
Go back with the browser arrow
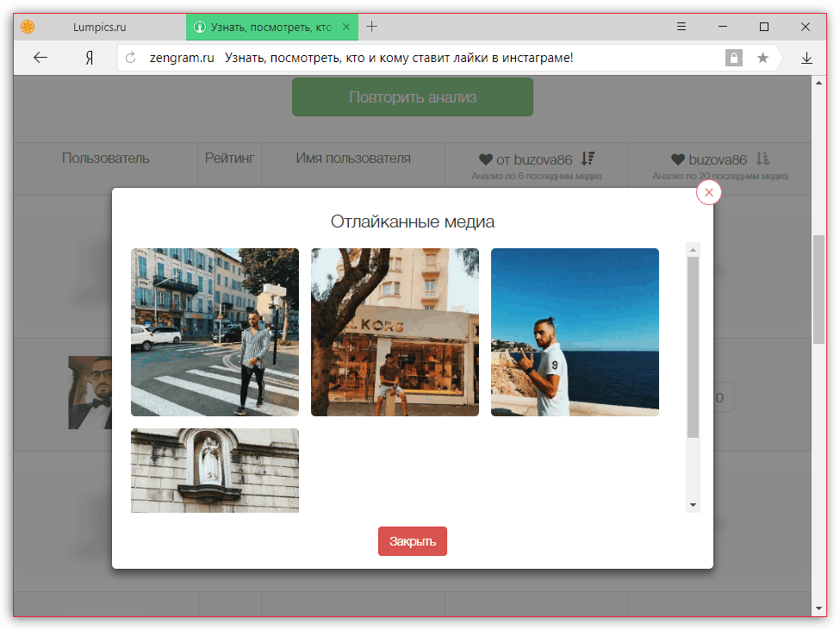pos(40,58)
